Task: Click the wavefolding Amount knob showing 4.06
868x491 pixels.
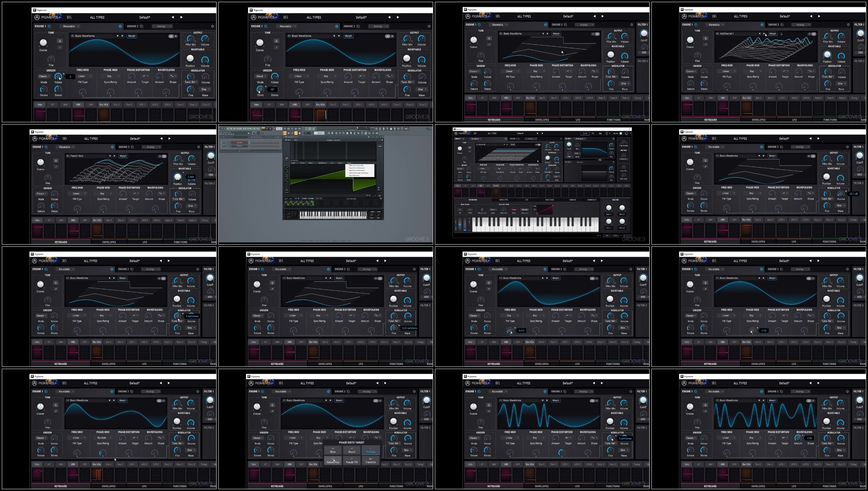Action: (x=798, y=438)
